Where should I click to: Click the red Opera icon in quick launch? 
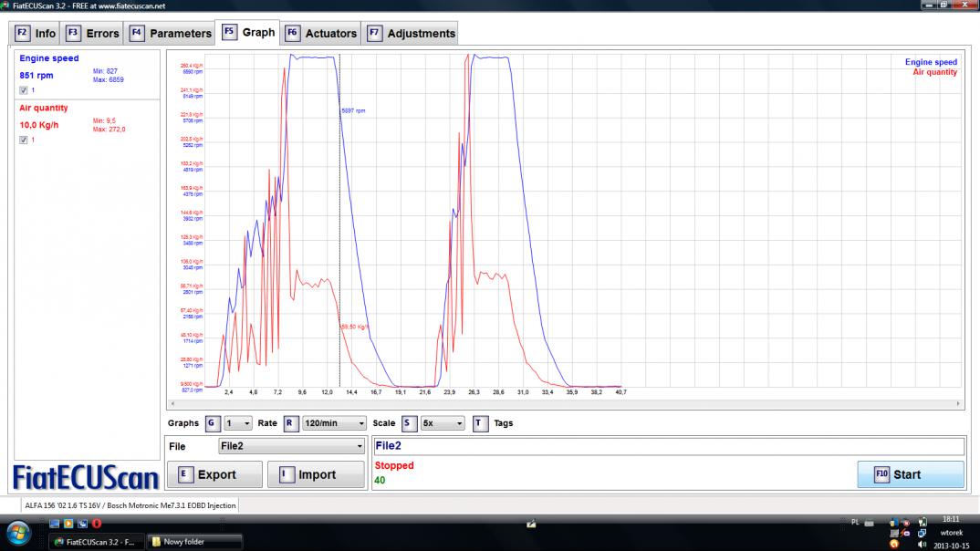pyautogui.click(x=96, y=524)
